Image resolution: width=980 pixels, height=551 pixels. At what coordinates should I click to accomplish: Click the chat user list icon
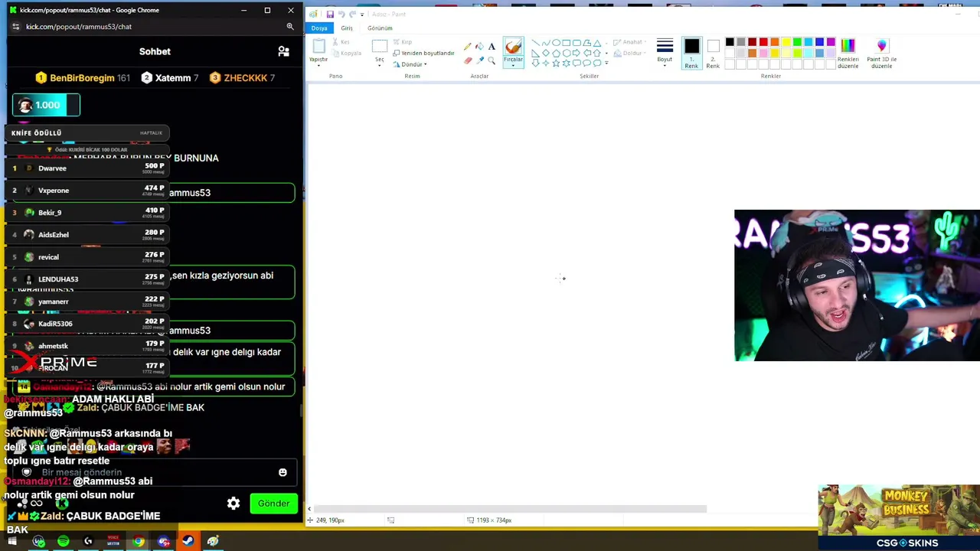pyautogui.click(x=283, y=51)
